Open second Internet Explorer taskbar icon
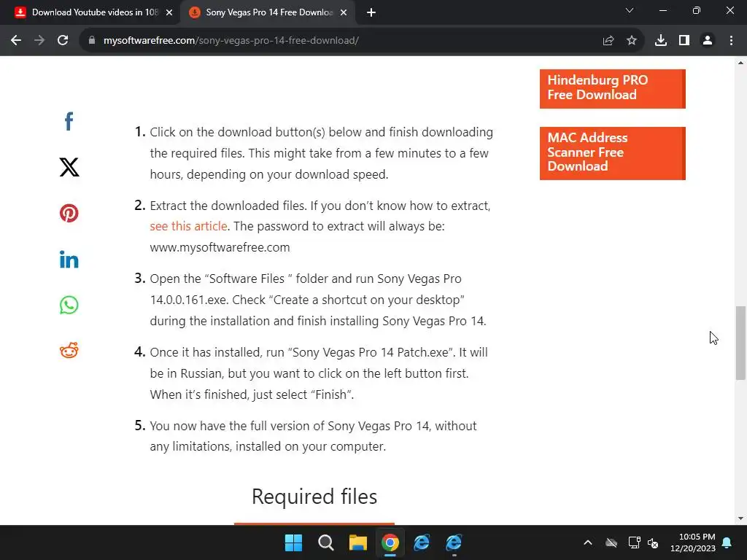 454,542
